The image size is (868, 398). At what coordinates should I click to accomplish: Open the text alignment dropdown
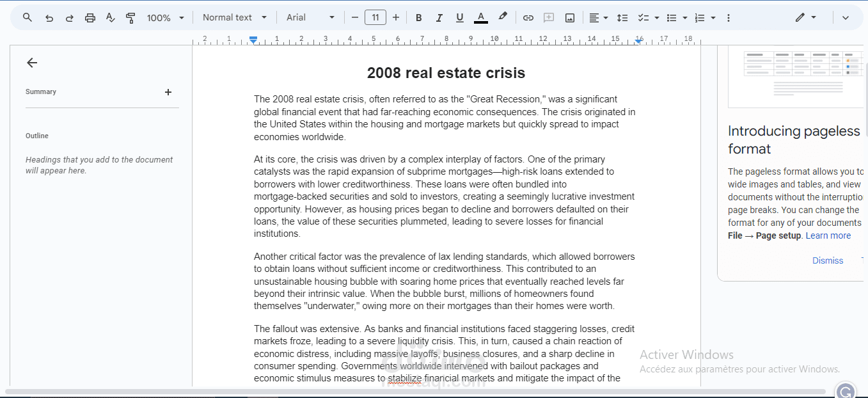coord(598,18)
